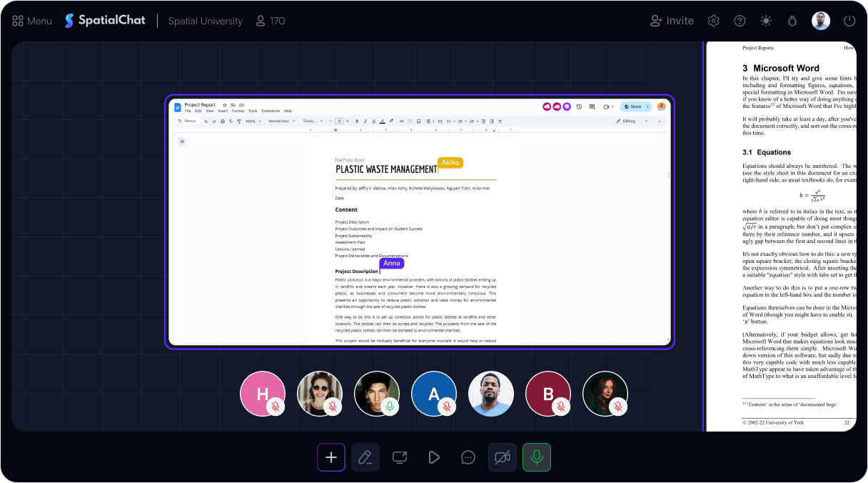
Task: Enable your camera
Action: click(x=502, y=457)
